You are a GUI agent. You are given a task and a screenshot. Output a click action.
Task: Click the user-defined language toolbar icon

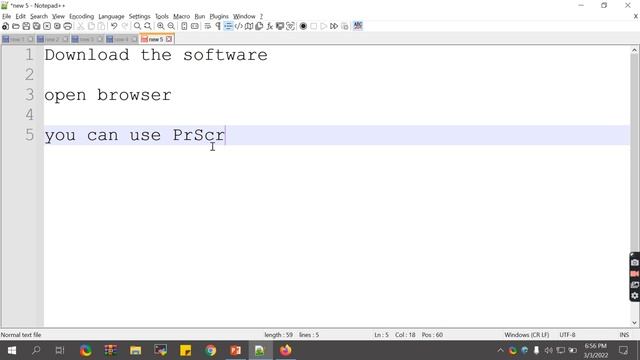(238, 26)
